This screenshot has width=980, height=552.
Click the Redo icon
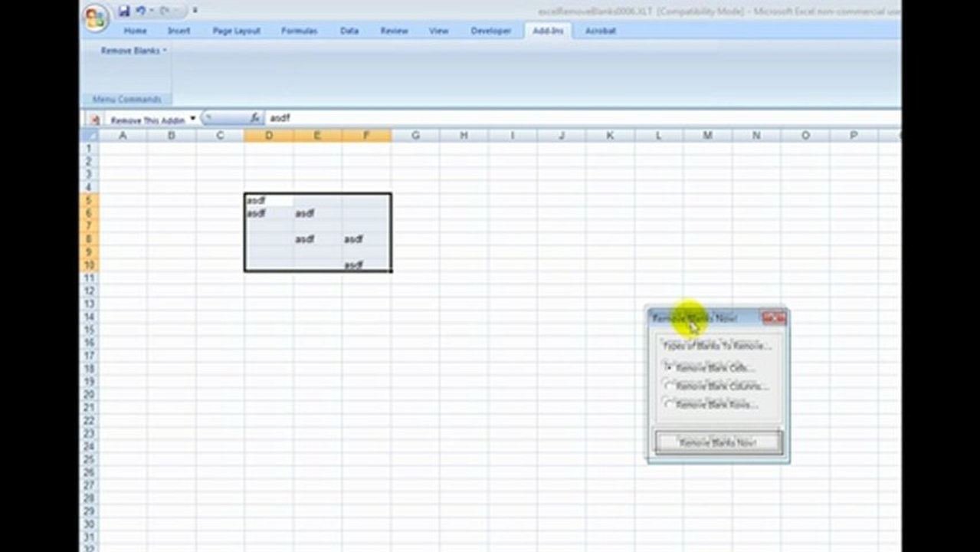tap(164, 11)
